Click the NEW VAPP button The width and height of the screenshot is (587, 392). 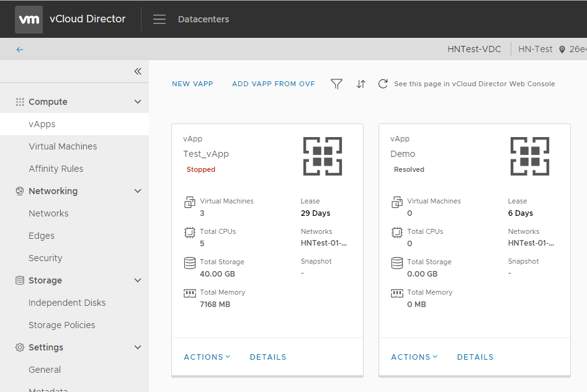[192, 84]
